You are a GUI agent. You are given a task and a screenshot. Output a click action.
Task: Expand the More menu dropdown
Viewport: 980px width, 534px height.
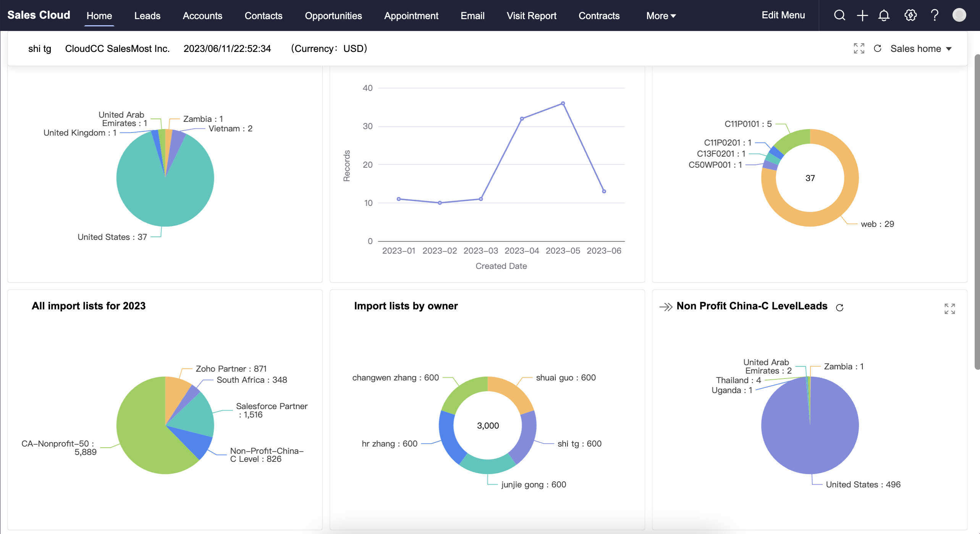(x=661, y=16)
